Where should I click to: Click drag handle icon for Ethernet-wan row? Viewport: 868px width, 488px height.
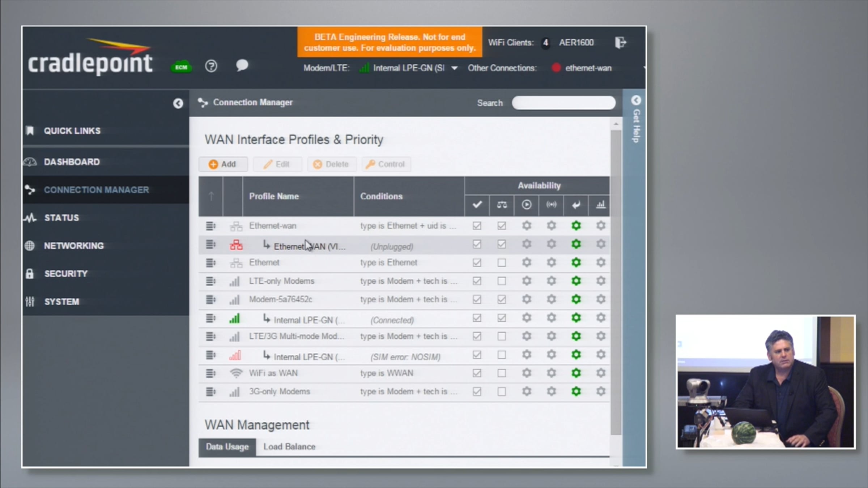210,226
